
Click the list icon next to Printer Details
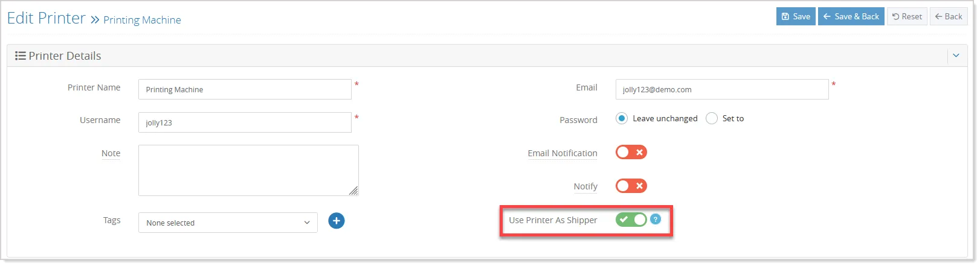[21, 55]
